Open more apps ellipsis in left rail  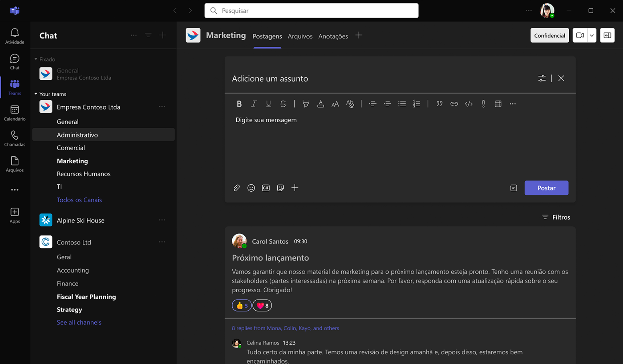point(15,190)
